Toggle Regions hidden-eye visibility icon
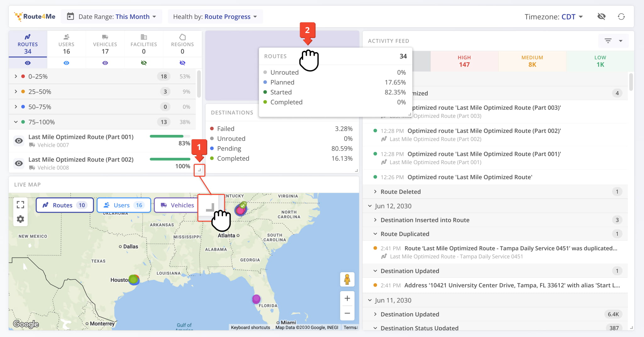The width and height of the screenshot is (644, 337). pos(182,63)
